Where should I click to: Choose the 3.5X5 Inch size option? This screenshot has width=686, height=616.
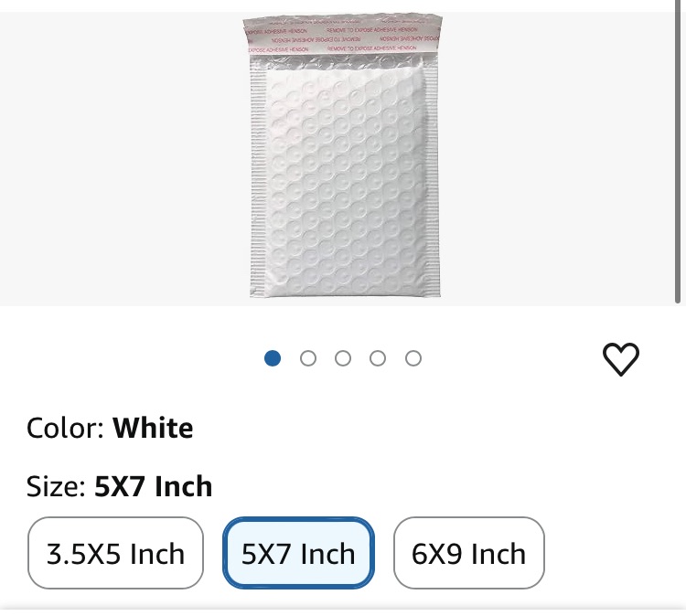coord(115,553)
